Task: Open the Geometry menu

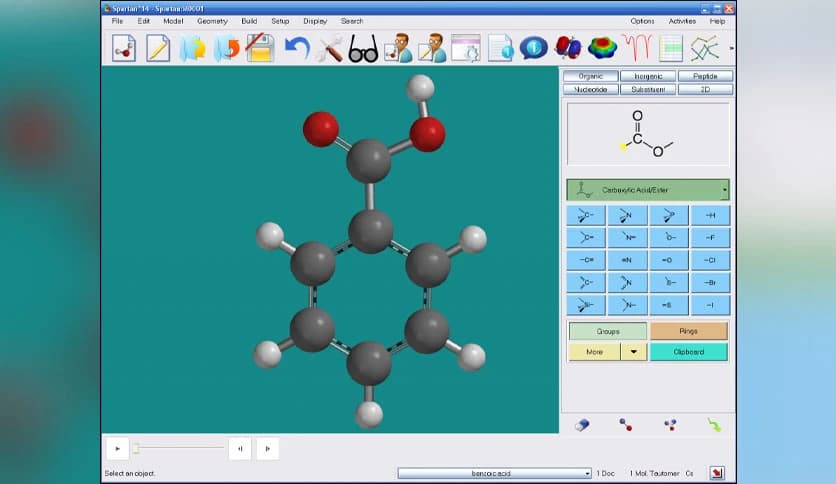Action: [212, 21]
